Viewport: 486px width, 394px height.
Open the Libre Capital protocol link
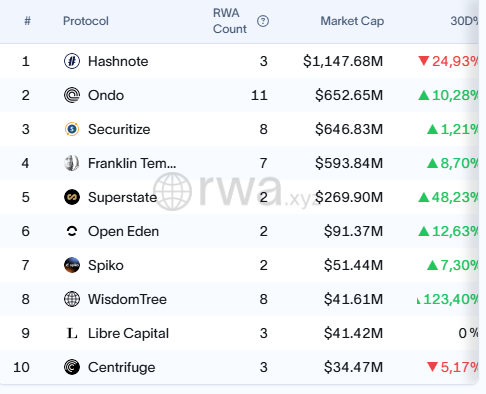(x=128, y=333)
